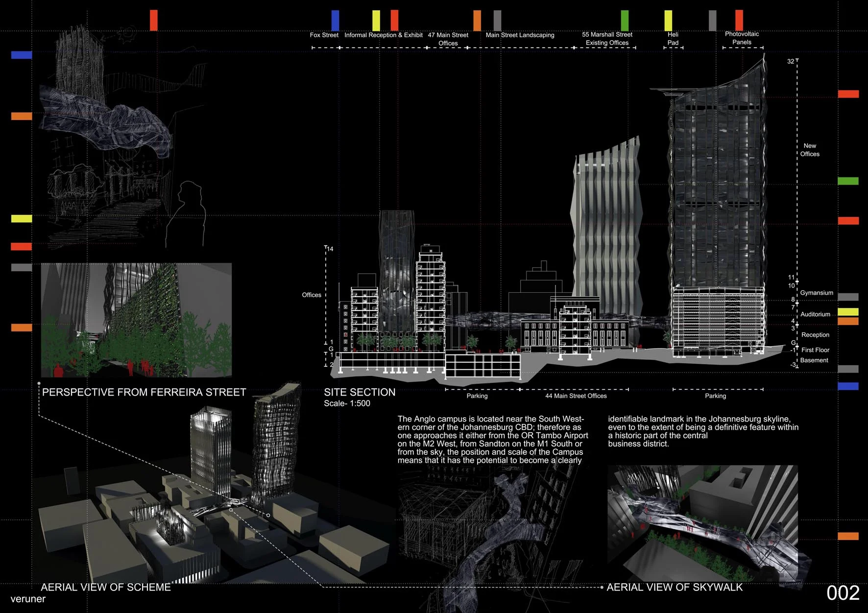Click the green 55 Marshall Street color block
Viewport: 868px width, 613px height.
(x=625, y=20)
